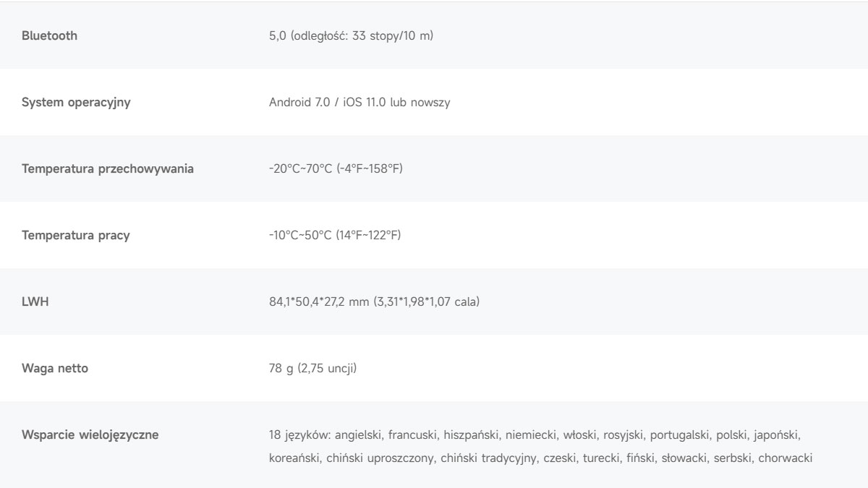Click the LWH dimensions label
Image resolution: width=868 pixels, height=488 pixels.
pos(34,301)
